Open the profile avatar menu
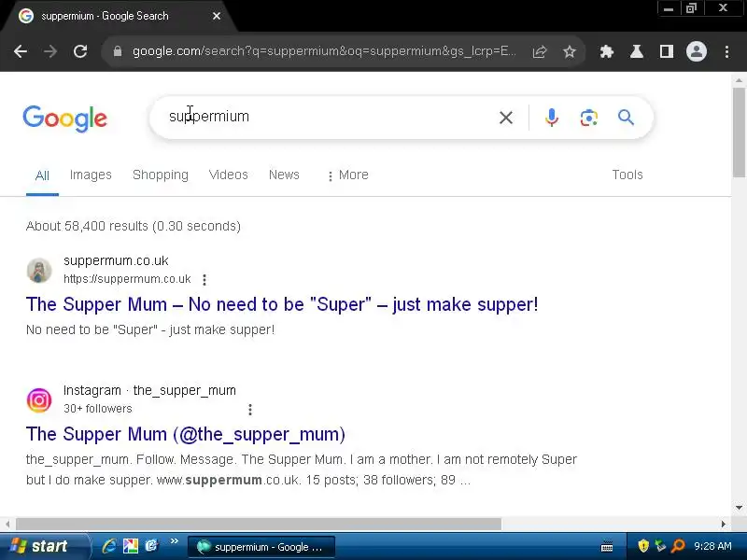The height and width of the screenshot is (560, 747). 696,51
